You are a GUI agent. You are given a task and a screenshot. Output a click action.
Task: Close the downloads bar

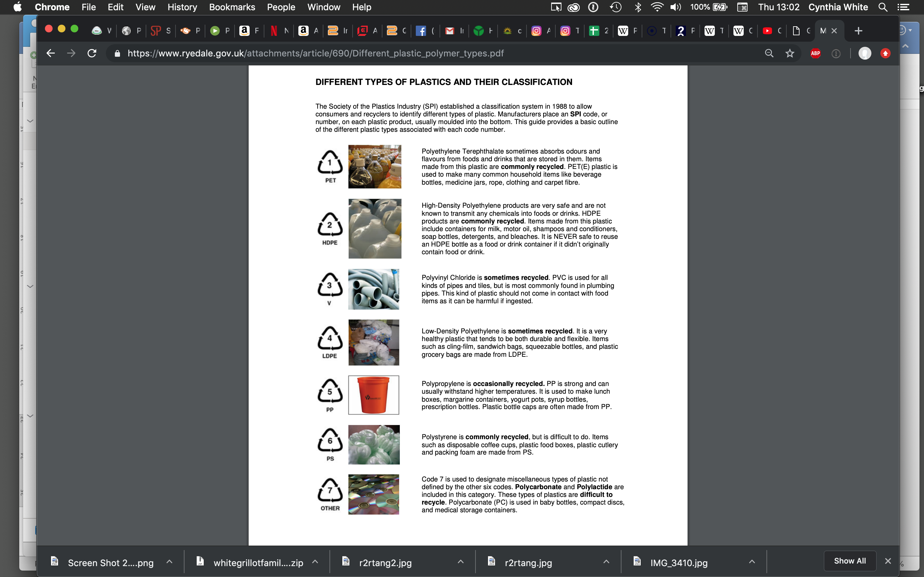click(888, 561)
